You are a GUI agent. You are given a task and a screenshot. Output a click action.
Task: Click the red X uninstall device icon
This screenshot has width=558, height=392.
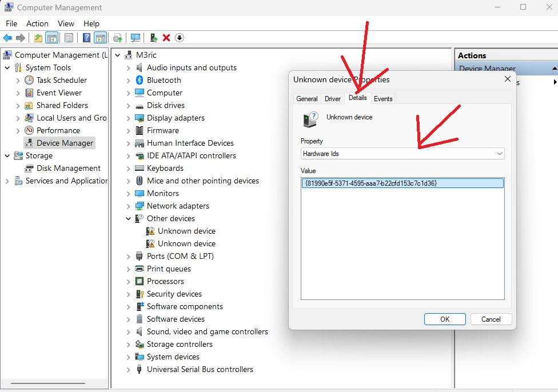166,38
